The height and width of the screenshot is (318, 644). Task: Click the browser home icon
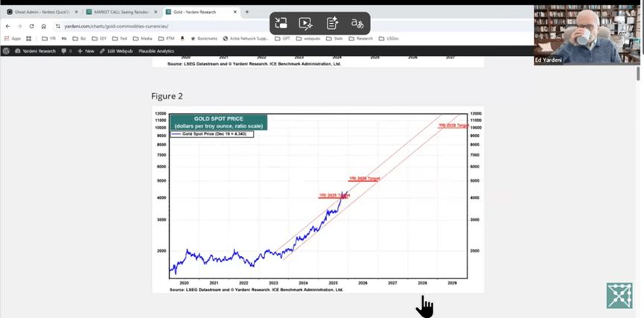coord(43,26)
